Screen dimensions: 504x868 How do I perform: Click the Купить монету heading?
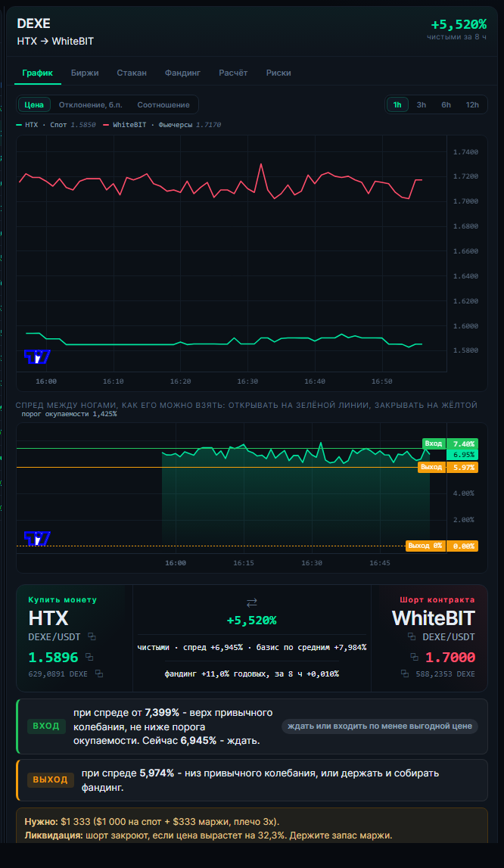(x=63, y=599)
